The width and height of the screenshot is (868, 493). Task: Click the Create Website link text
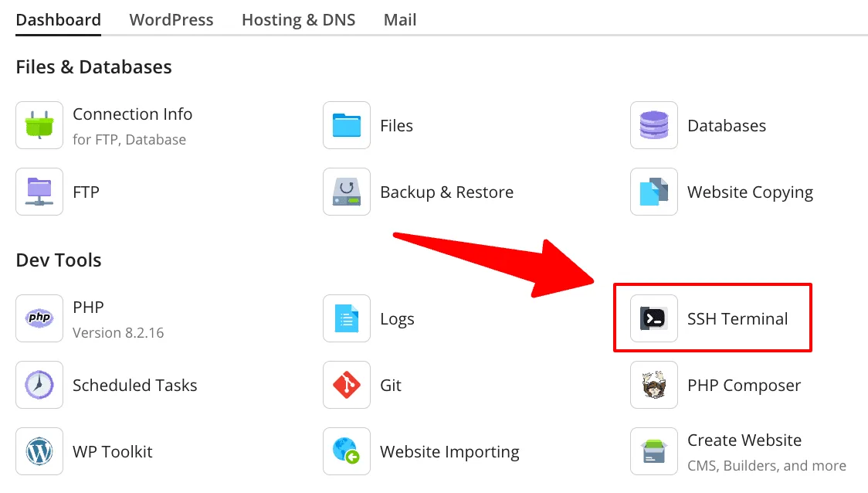click(744, 440)
